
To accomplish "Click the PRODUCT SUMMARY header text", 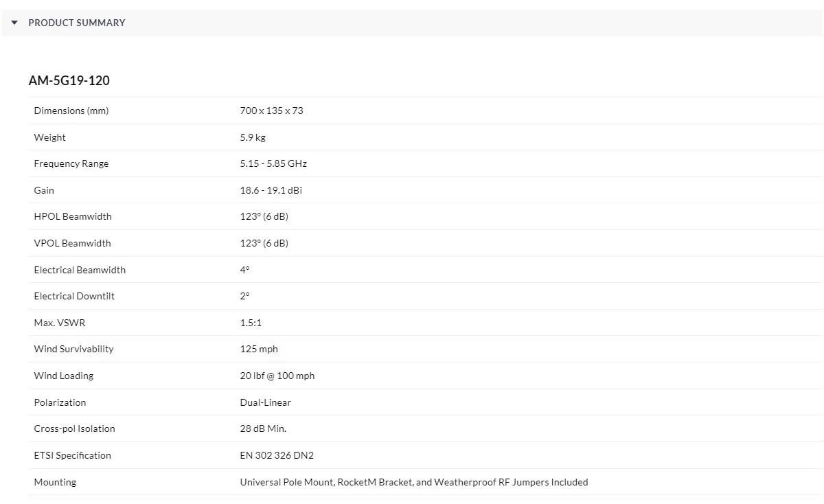I will (x=77, y=23).
